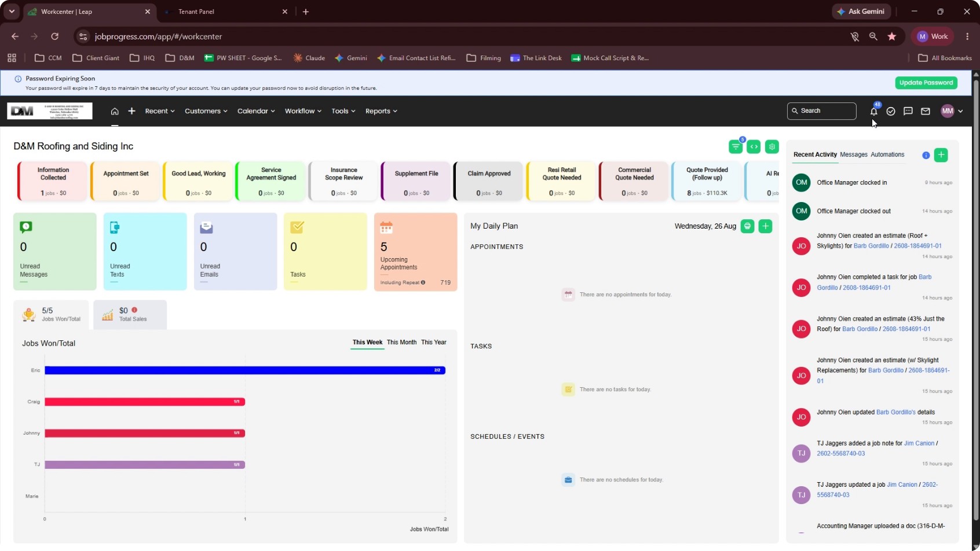Switch to the Messages tab
The height and width of the screenshot is (551, 980).
[x=854, y=155]
